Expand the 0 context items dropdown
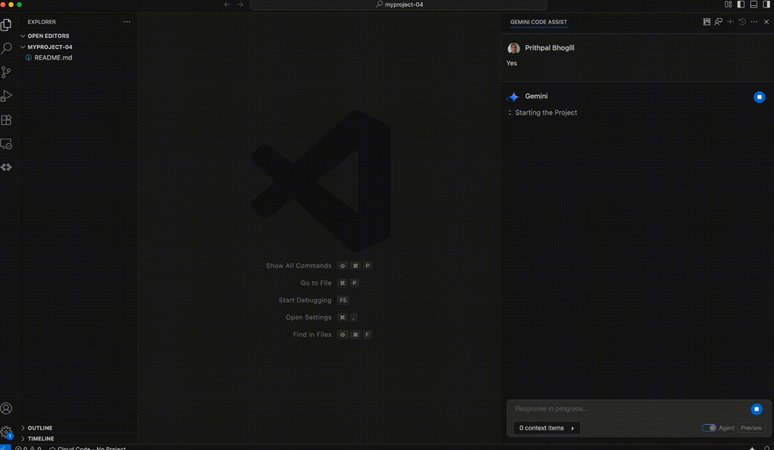 tap(546, 428)
